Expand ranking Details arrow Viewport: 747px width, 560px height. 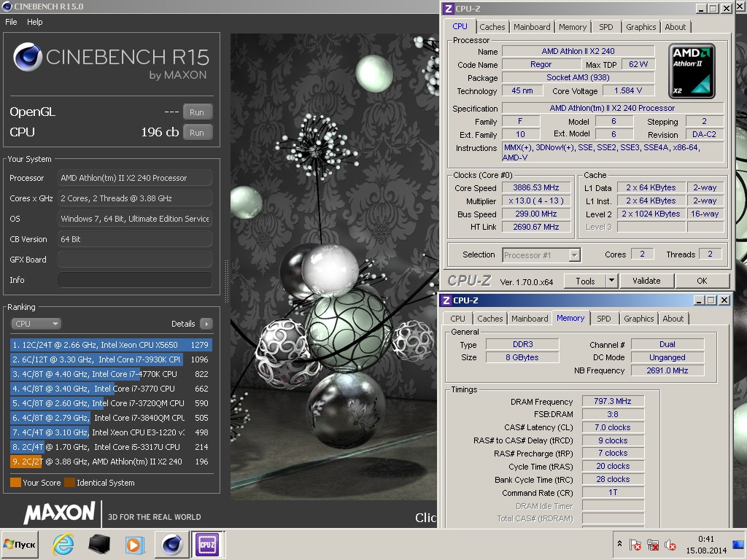point(206,324)
